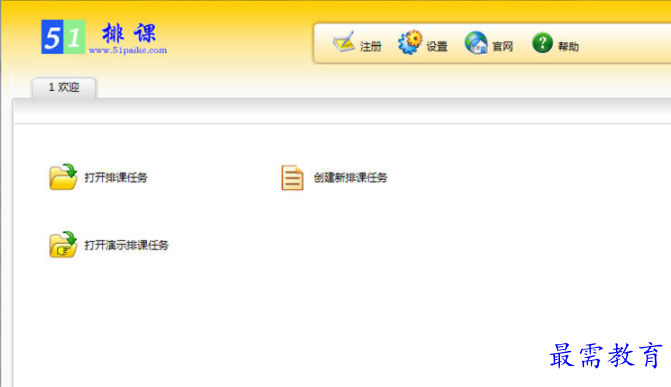Select the 官网 toolbar label

tap(502, 46)
